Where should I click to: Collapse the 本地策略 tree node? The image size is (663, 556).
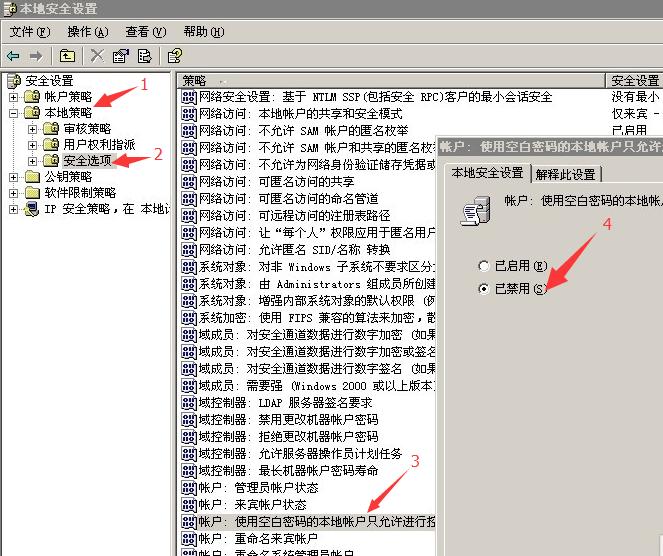coord(14,113)
